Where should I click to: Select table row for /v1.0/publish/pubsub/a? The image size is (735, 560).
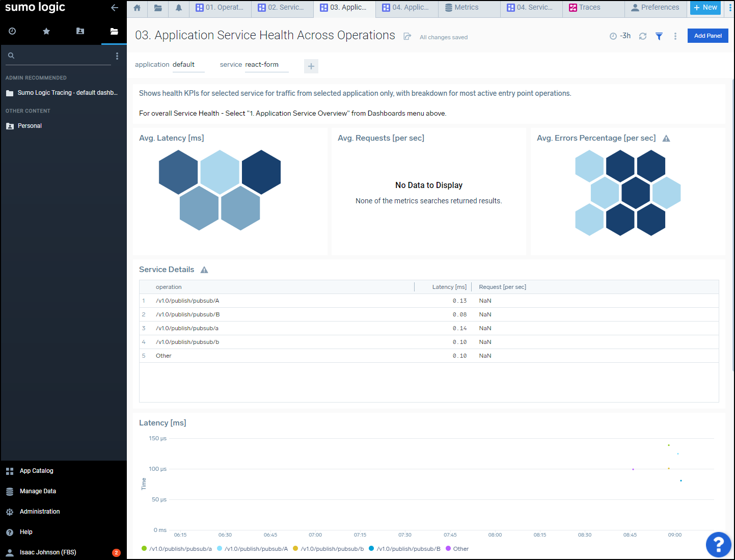(x=429, y=329)
